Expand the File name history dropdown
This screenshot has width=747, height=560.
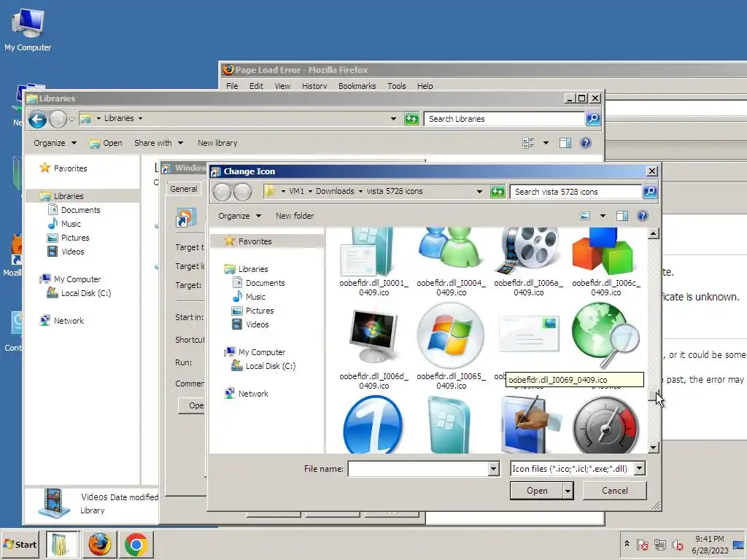pyautogui.click(x=494, y=469)
